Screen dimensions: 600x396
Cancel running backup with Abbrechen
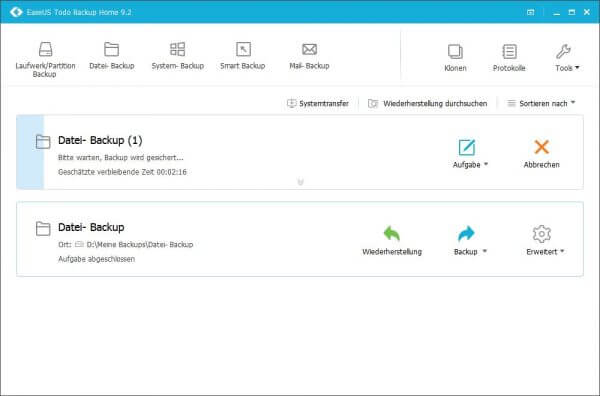pyautogui.click(x=541, y=154)
